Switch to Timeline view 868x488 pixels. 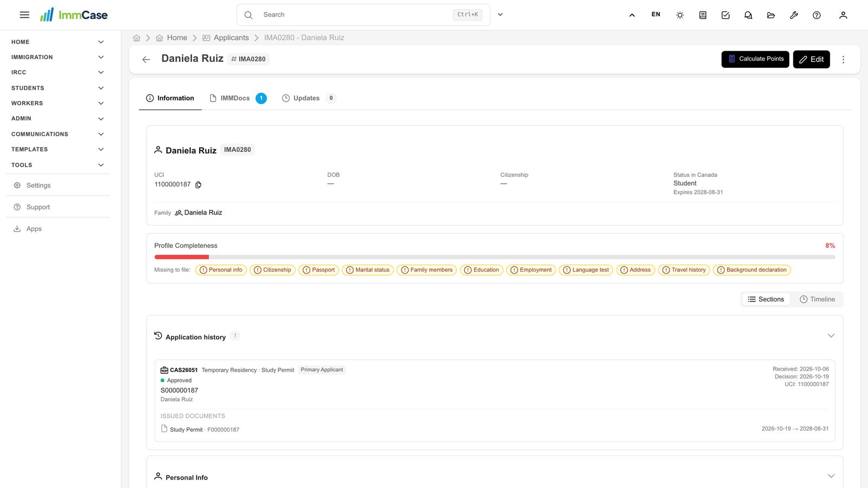click(x=817, y=299)
